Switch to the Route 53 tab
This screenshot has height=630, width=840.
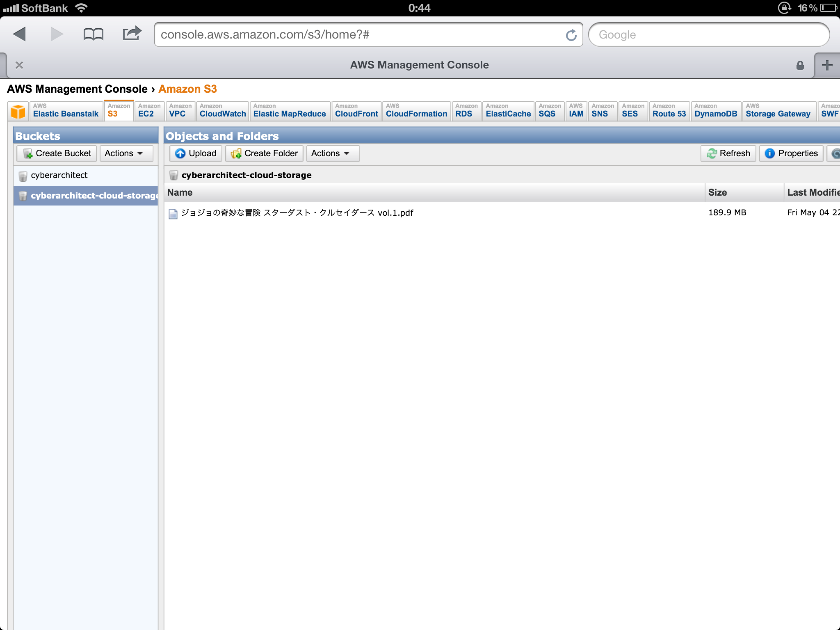[669, 111]
